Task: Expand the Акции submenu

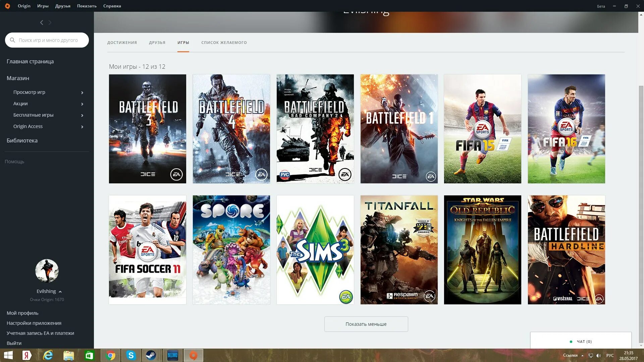Action: pyautogui.click(x=82, y=104)
